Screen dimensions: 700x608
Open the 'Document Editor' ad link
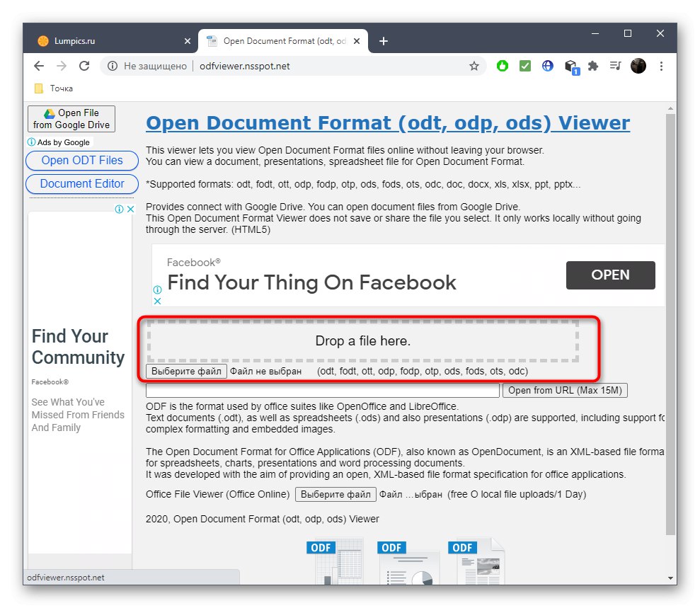(x=82, y=183)
